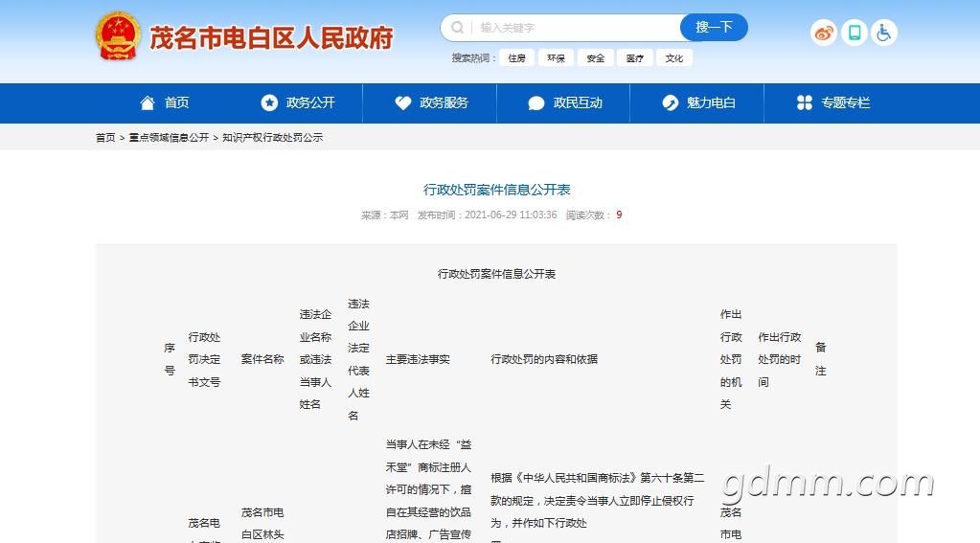Click the 环保 hot search tag
This screenshot has width=980, height=543.
tap(556, 58)
